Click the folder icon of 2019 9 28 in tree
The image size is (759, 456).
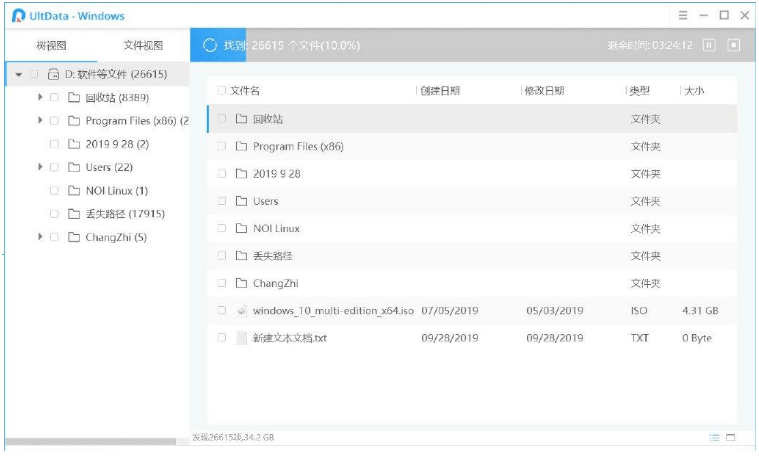tap(74, 144)
